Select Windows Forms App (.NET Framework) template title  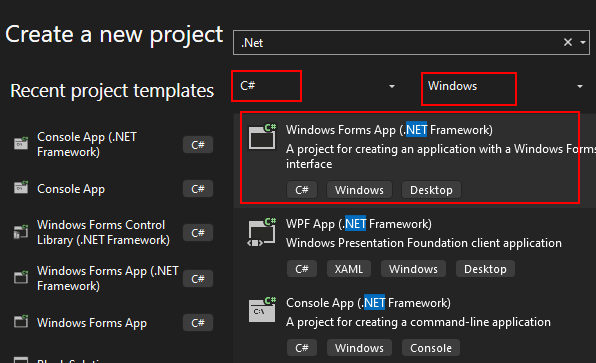click(389, 130)
